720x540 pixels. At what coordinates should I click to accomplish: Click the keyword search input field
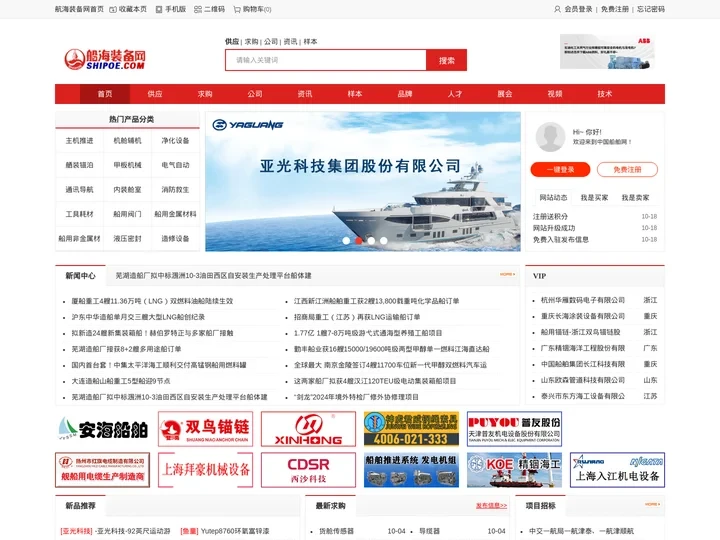[326, 60]
